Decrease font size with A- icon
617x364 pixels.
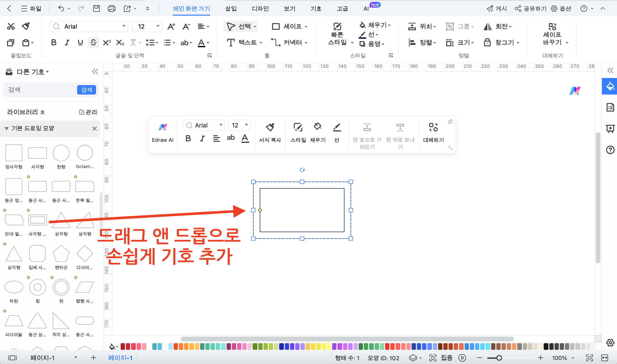(186, 26)
